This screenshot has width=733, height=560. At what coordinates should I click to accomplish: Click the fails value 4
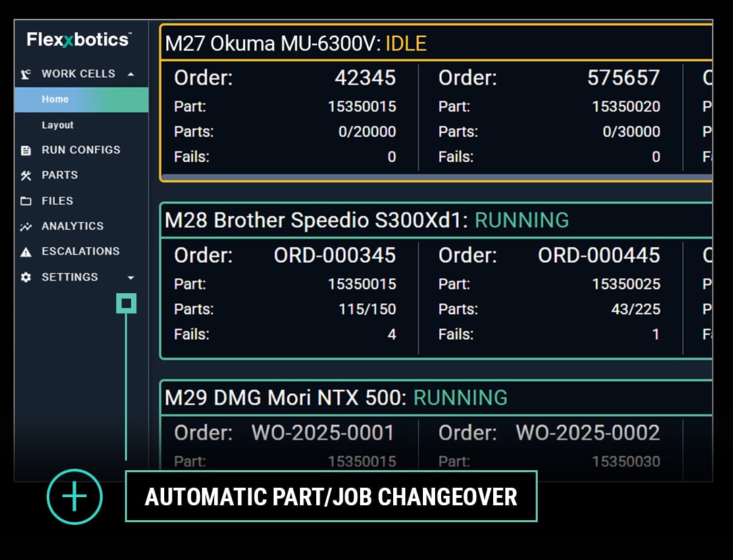coord(392,334)
